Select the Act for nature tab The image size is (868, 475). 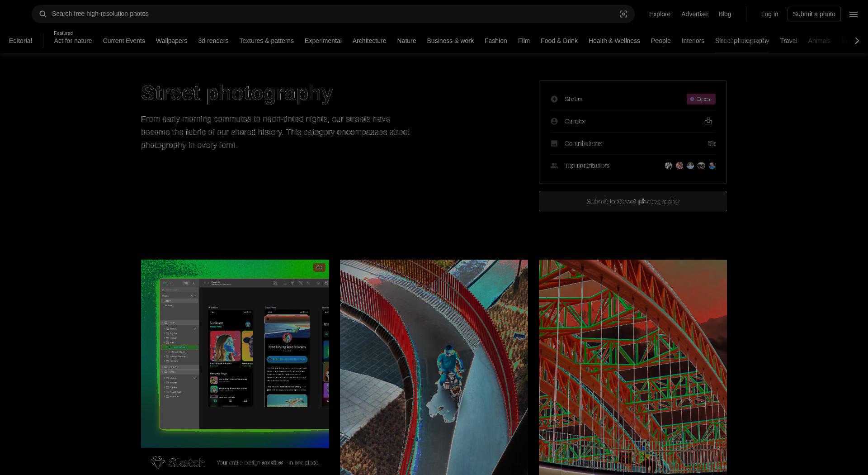(73, 41)
